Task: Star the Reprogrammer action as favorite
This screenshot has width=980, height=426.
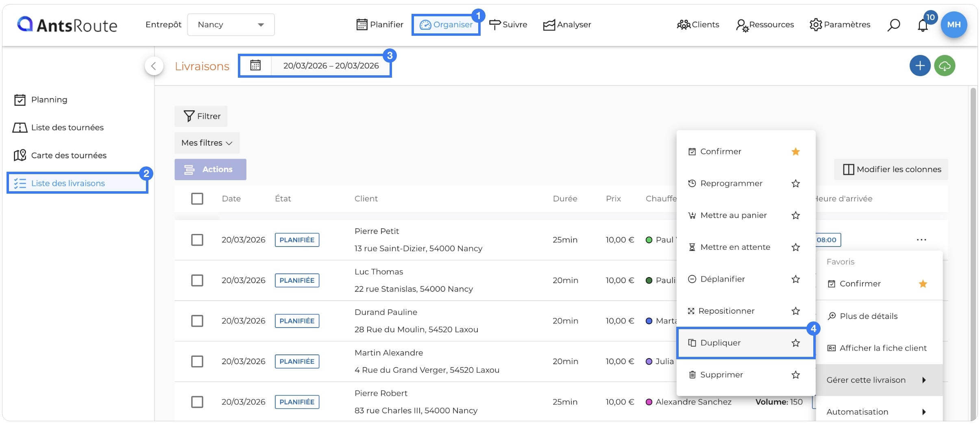Action: coord(795,184)
